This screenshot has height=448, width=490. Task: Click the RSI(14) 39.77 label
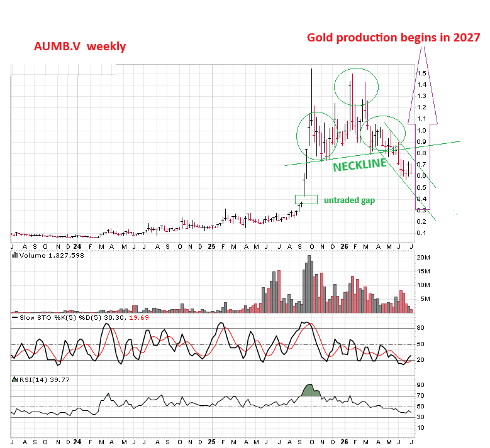(45, 380)
